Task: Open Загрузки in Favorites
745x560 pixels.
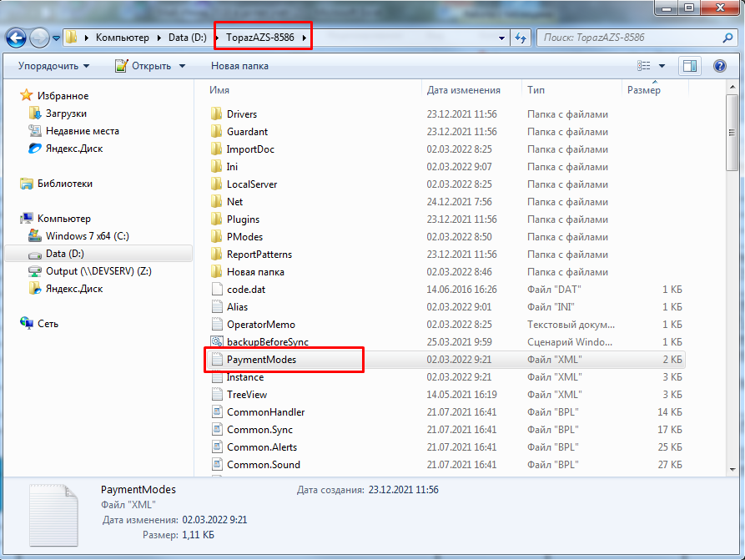Action: click(x=66, y=114)
